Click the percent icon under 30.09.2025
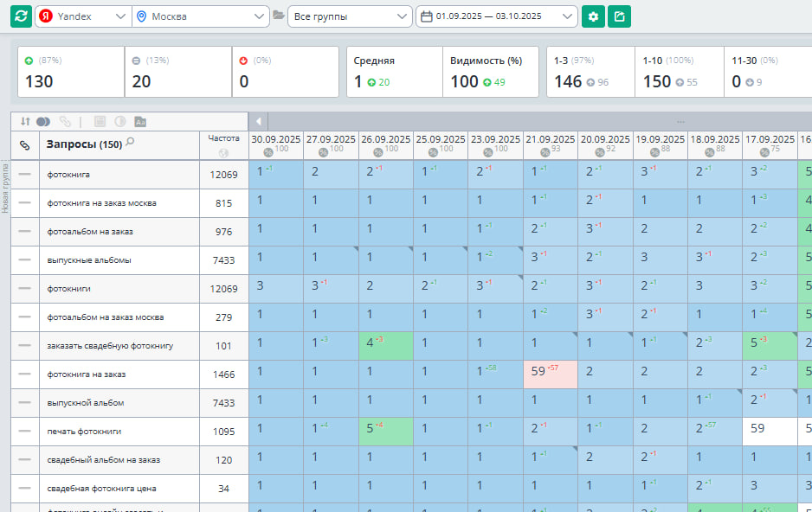 268,152
